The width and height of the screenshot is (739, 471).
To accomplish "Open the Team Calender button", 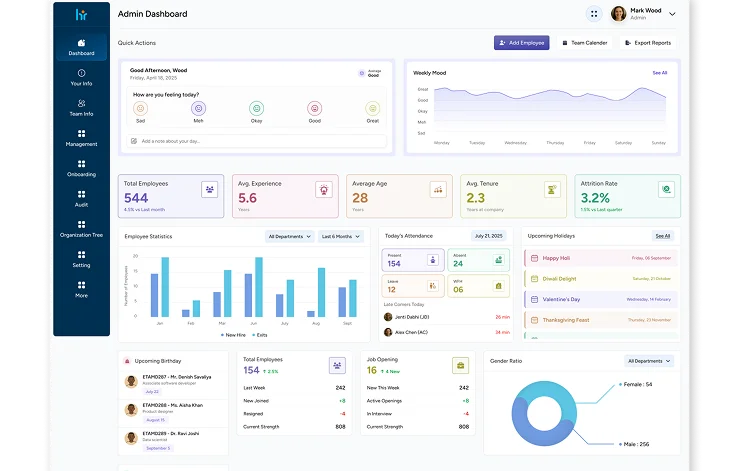I will tap(584, 43).
